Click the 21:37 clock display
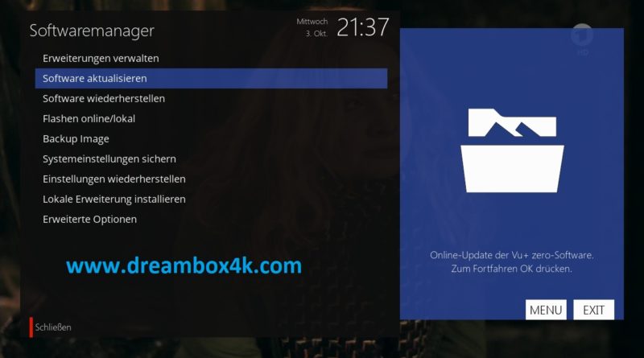The height and width of the screenshot is (358, 644). (x=363, y=27)
